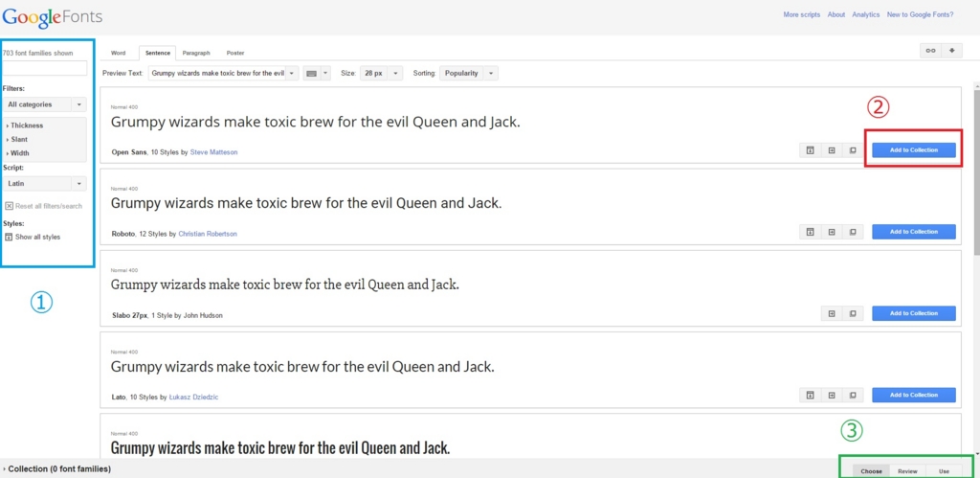The image size is (980, 478).
Task: Switch to the Word tab
Action: 118,54
